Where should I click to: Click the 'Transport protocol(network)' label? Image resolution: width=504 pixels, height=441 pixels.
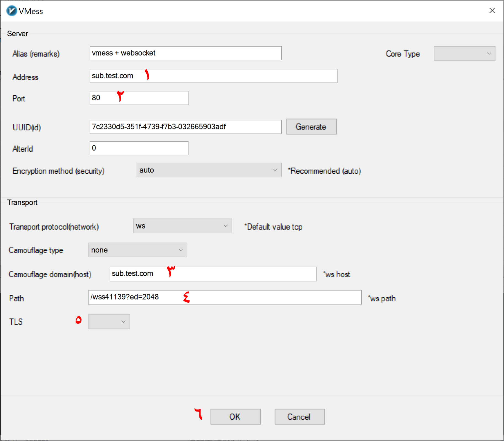54,227
